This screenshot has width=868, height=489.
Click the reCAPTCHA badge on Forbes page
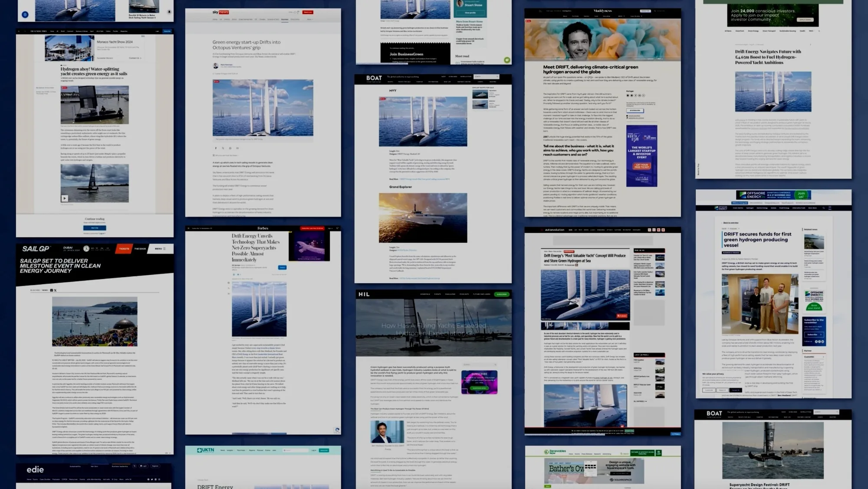(x=337, y=430)
